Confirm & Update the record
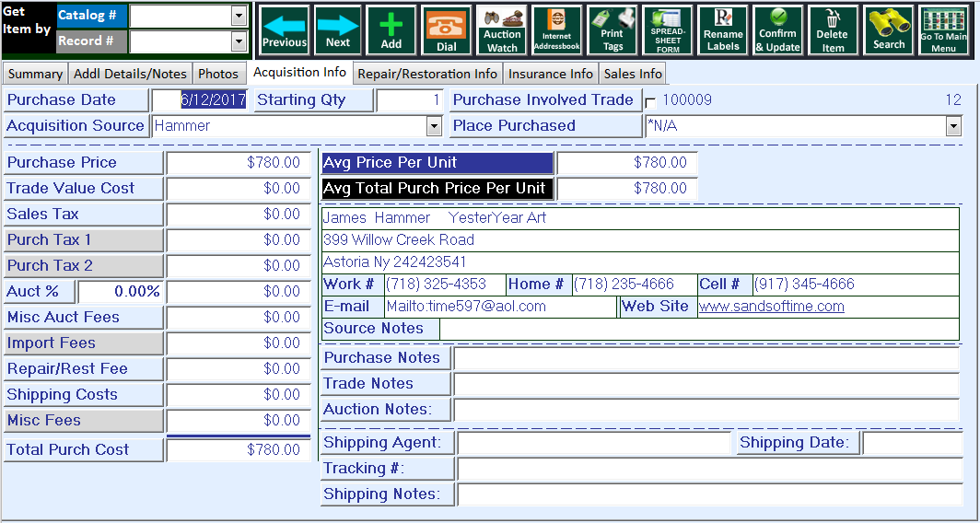The height and width of the screenshot is (523, 980). click(778, 30)
